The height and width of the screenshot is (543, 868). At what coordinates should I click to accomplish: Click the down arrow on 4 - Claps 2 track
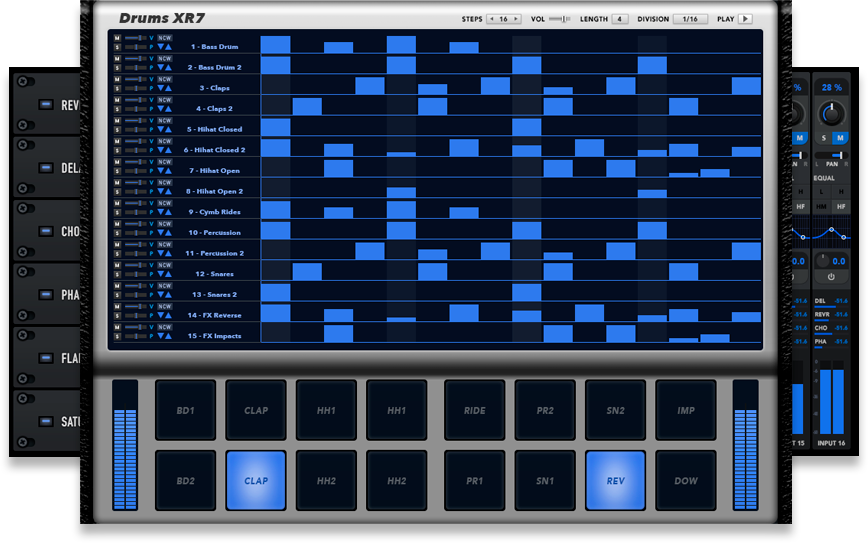[x=159, y=108]
